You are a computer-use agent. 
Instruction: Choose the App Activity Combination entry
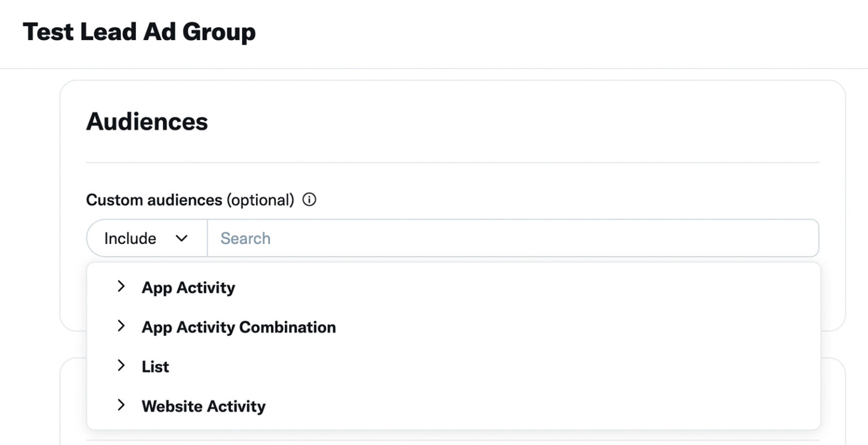tap(238, 327)
